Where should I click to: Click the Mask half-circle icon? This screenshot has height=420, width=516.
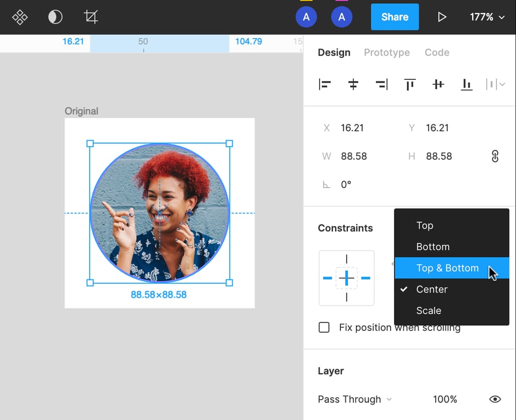point(55,17)
